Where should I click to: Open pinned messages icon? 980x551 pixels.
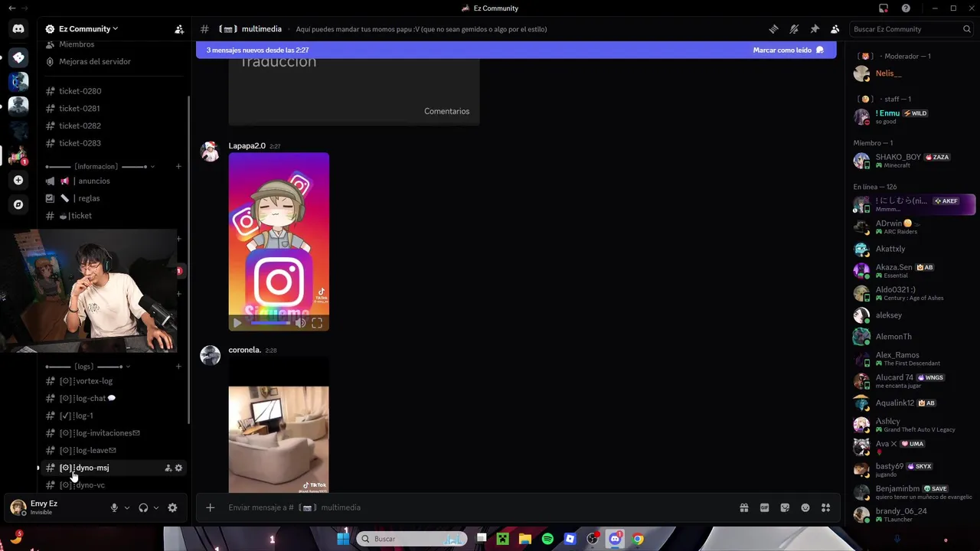pos(815,29)
